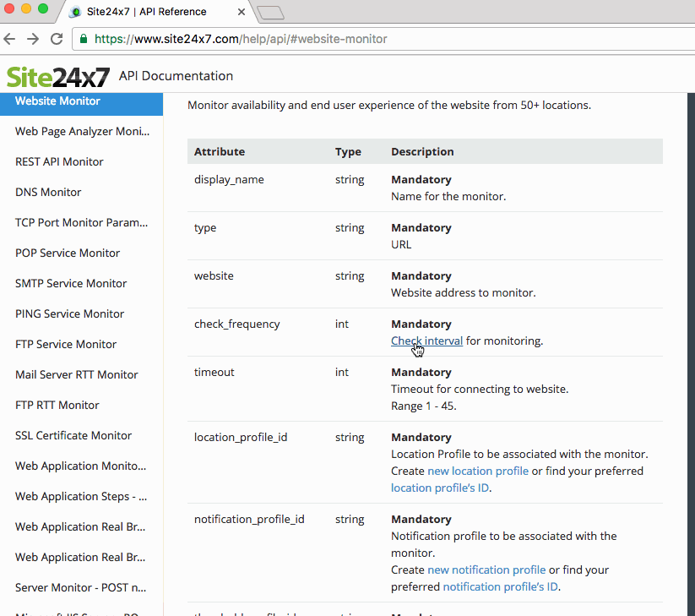The height and width of the screenshot is (616, 695).
Task: Click 'Website address to monitor.' description
Action: (463, 292)
